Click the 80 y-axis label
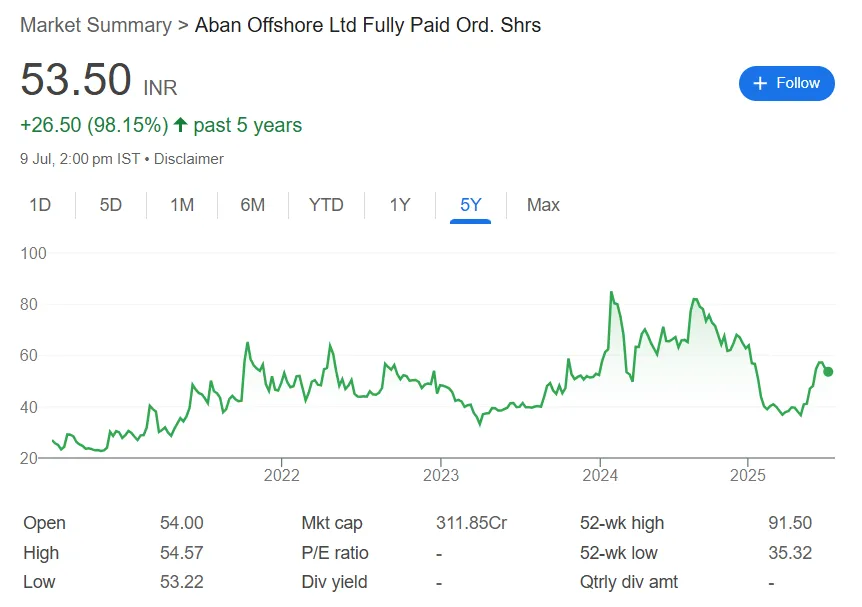The image size is (862, 607). click(29, 305)
